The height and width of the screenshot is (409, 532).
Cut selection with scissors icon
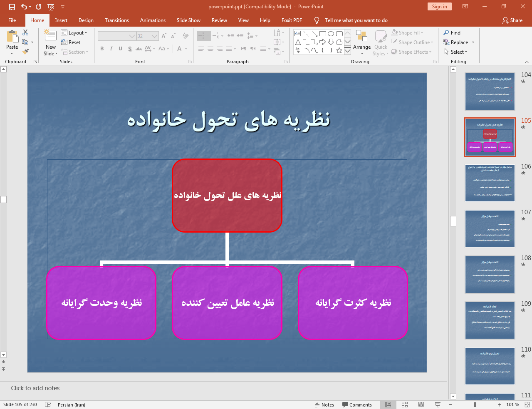[25, 32]
